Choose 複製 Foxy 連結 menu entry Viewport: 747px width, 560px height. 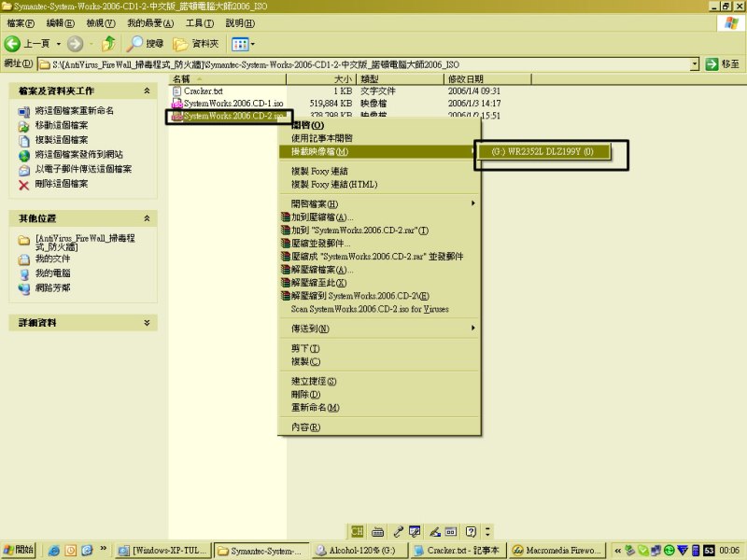[x=379, y=171]
